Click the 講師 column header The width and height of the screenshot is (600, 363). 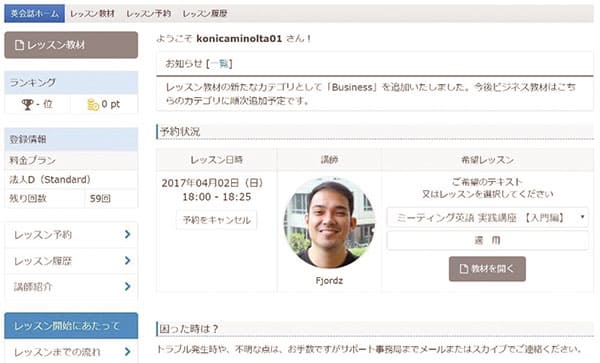click(x=329, y=160)
